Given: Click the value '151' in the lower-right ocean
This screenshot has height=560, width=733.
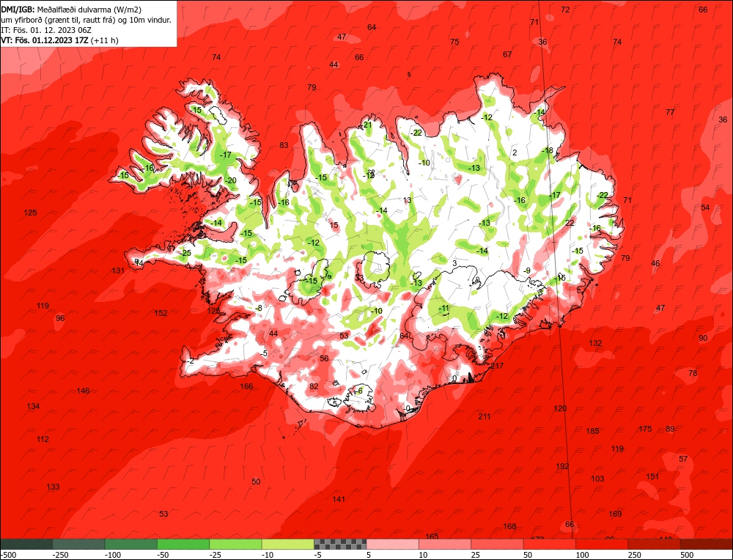Looking at the screenshot, I should [x=652, y=476].
